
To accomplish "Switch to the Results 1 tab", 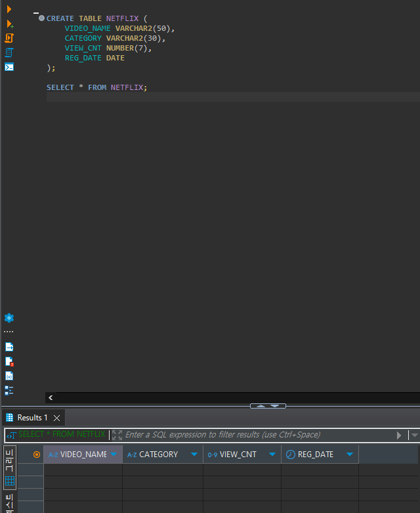I will point(32,418).
